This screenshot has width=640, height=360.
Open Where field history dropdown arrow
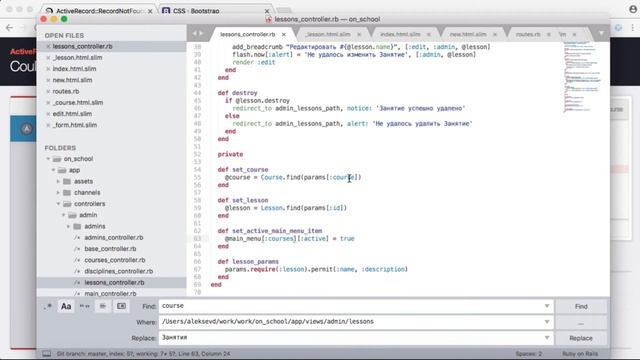(x=547, y=322)
